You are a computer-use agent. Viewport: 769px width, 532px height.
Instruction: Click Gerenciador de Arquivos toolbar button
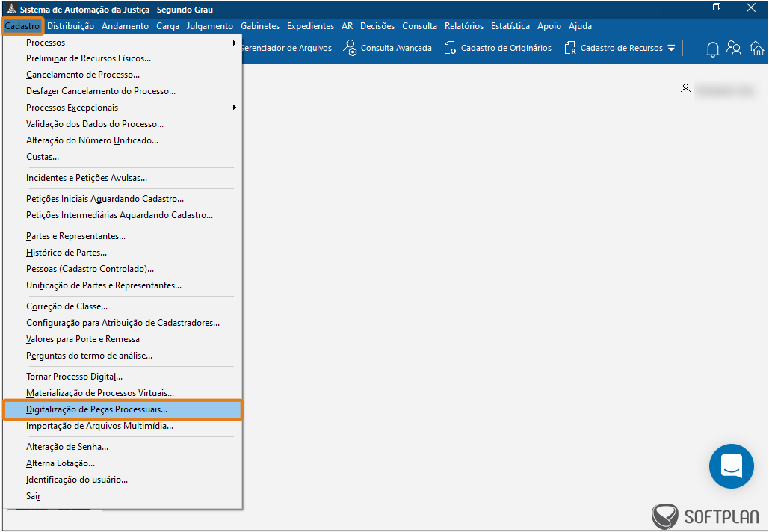click(x=288, y=48)
